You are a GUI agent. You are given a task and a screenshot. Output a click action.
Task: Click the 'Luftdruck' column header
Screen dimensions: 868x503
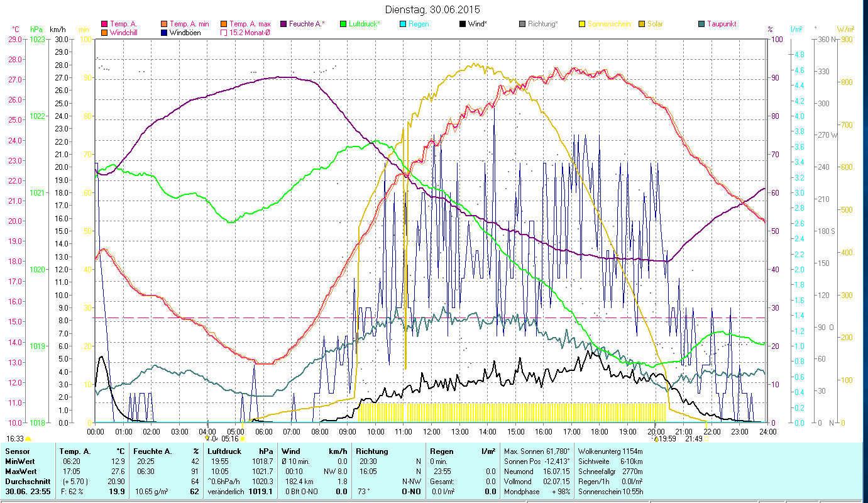pyautogui.click(x=225, y=451)
